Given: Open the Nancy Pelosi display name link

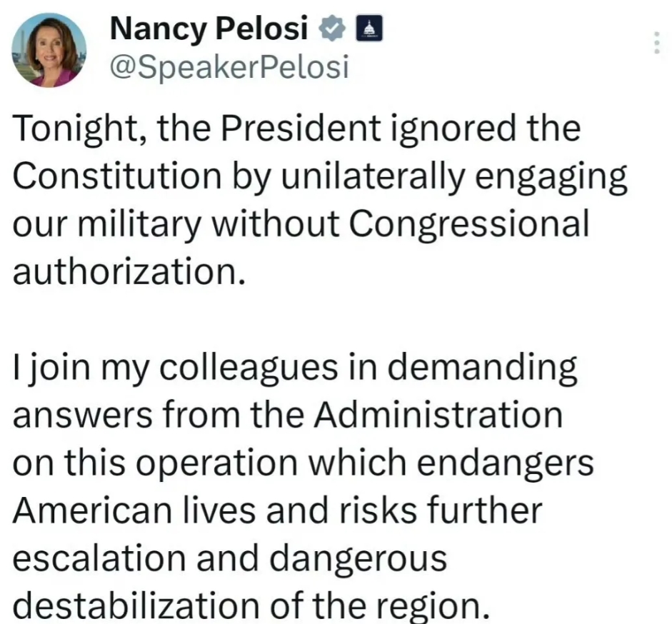Looking at the screenshot, I should [209, 29].
